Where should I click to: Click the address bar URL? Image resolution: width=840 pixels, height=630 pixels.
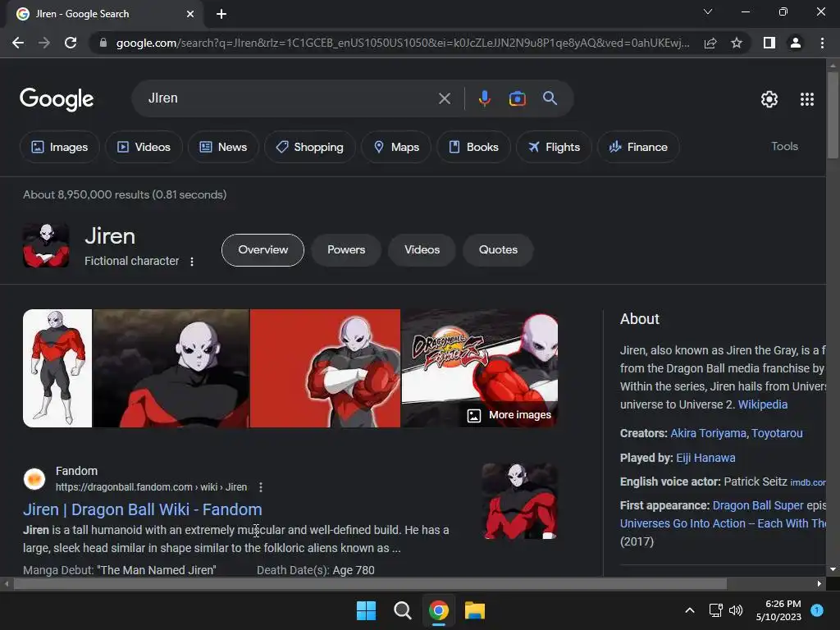[402, 43]
